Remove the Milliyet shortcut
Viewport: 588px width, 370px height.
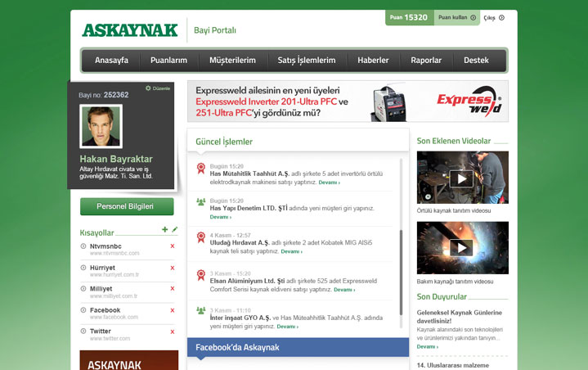(173, 289)
